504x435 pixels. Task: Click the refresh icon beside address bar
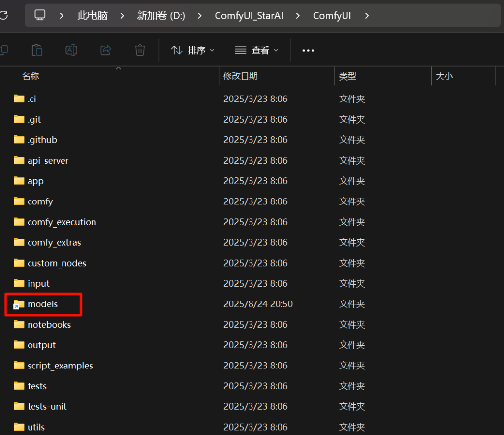pyautogui.click(x=3, y=15)
